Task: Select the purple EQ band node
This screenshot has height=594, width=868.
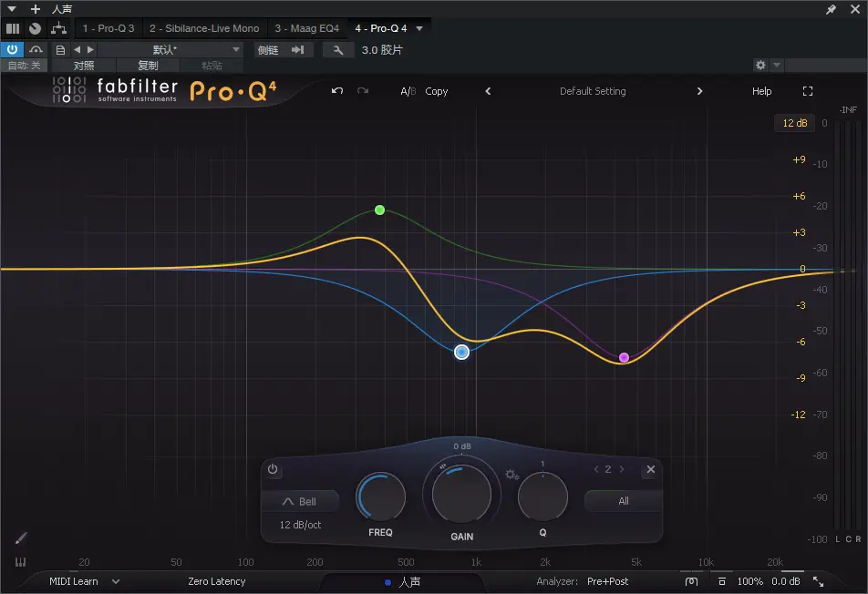Action: point(624,357)
